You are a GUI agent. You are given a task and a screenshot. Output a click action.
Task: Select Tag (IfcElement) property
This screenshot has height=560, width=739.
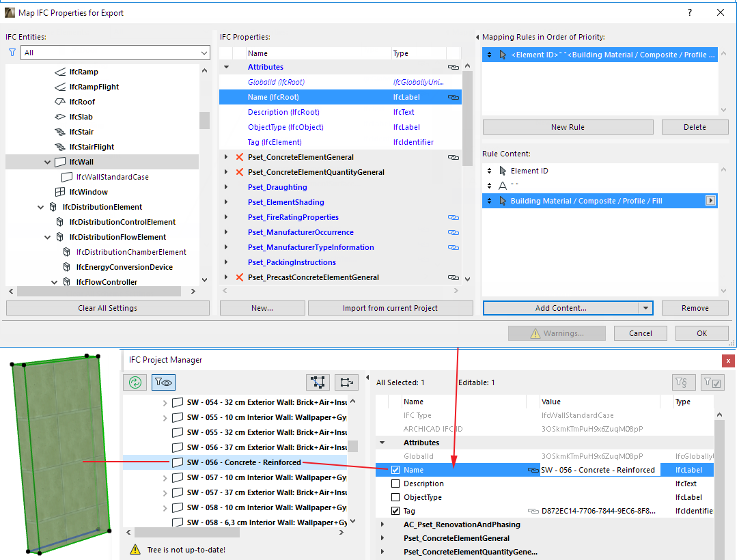click(275, 142)
